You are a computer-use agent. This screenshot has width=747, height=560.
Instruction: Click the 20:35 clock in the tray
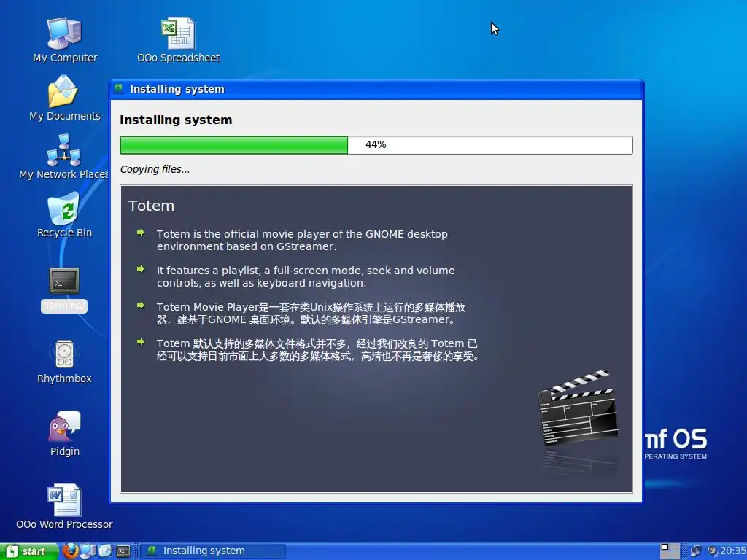(x=733, y=551)
